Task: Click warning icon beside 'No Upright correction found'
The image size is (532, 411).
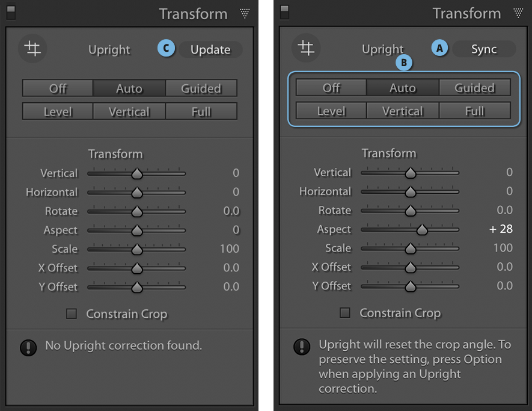Action: tap(28, 347)
